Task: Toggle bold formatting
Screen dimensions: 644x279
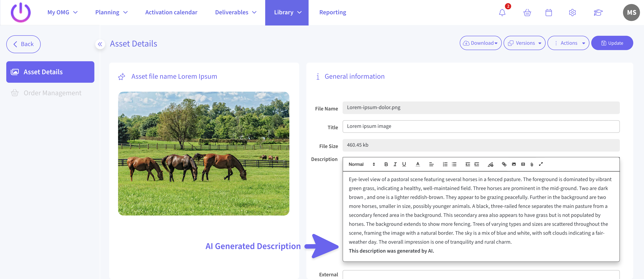Action: click(386, 164)
